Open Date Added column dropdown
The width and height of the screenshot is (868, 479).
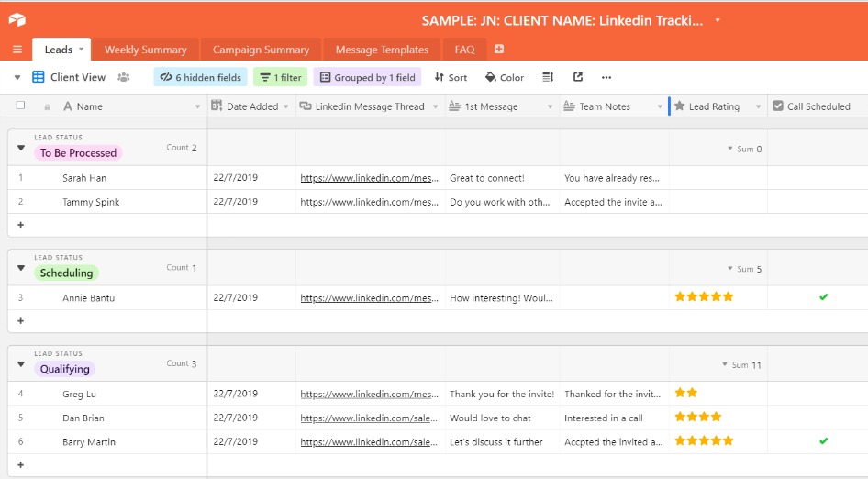pos(286,106)
